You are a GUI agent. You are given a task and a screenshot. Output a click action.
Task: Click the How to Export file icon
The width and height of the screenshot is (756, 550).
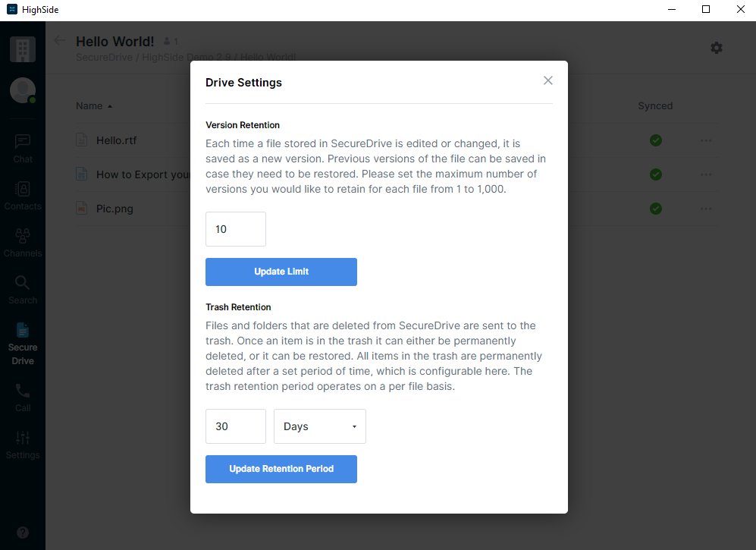[x=81, y=174]
